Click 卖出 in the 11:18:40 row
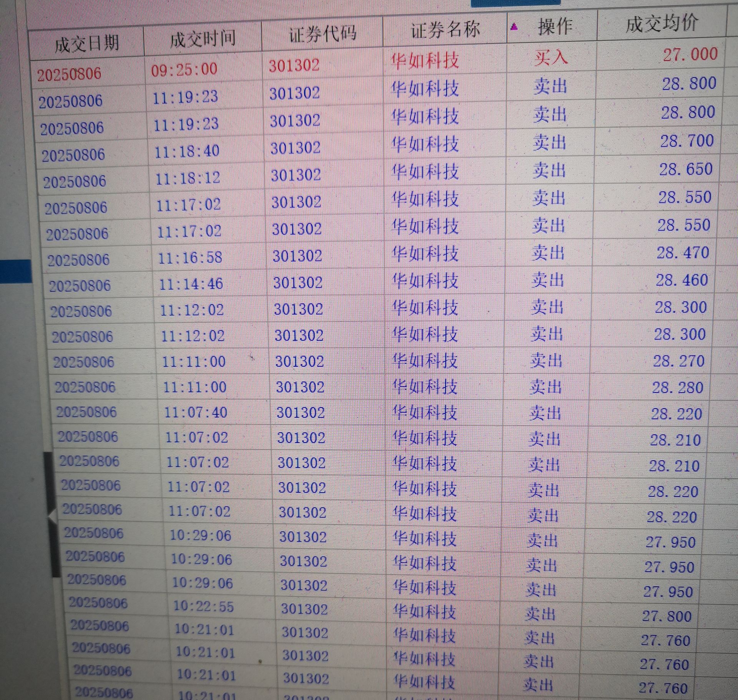 550,143
